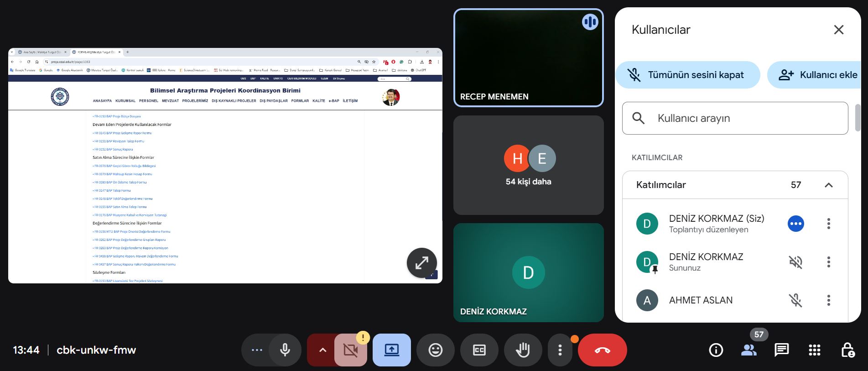Open video settings up-arrow menu
Viewport: 868px width, 371px height.
coord(322,350)
